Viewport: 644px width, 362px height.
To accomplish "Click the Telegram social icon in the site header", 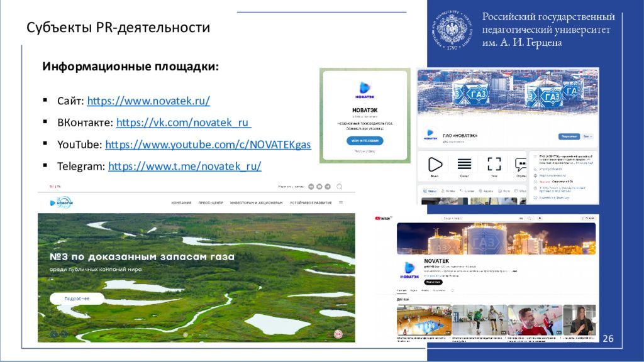I will (x=328, y=187).
